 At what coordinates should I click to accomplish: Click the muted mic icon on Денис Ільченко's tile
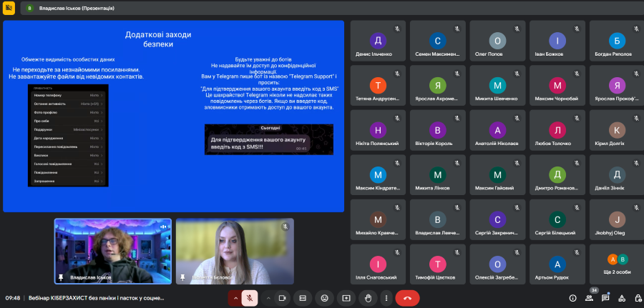point(398,29)
